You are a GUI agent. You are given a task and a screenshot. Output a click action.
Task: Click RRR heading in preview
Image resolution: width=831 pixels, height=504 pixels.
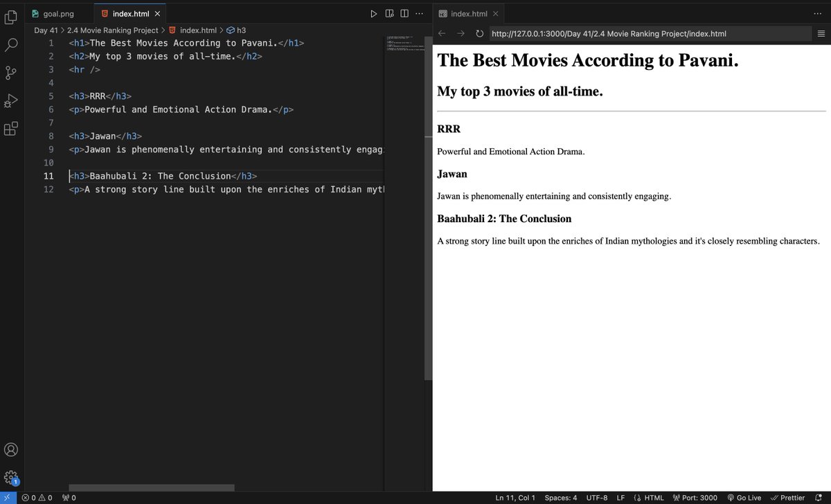449,129
